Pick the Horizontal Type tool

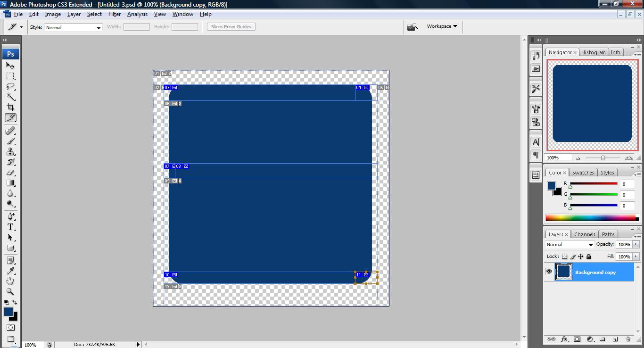pyautogui.click(x=10, y=227)
